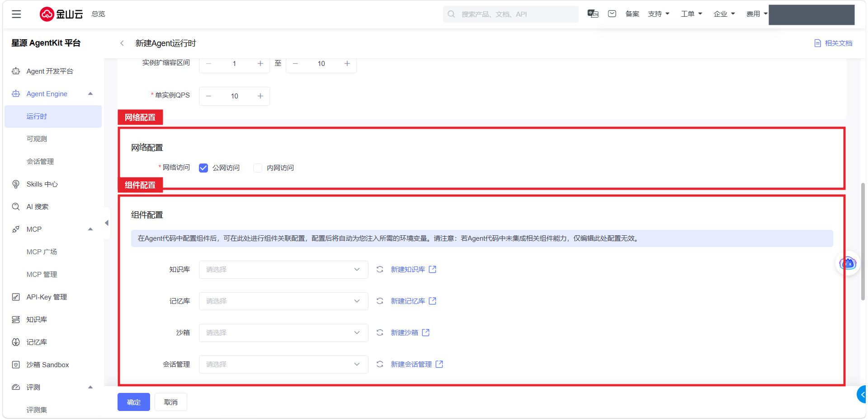868x420 pixels.
Task: Open the 沙箱 select dropdown
Action: (x=283, y=333)
